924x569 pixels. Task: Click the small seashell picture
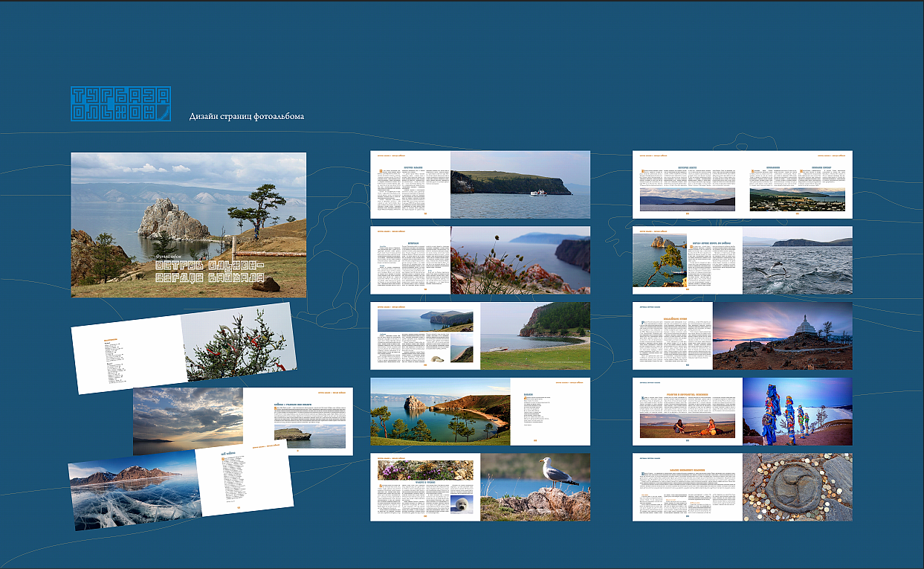click(439, 358)
